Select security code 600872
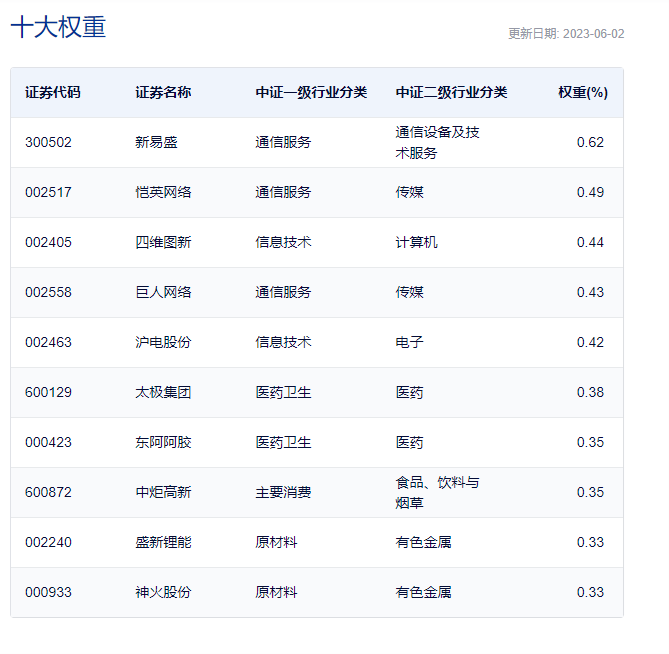 [48, 492]
